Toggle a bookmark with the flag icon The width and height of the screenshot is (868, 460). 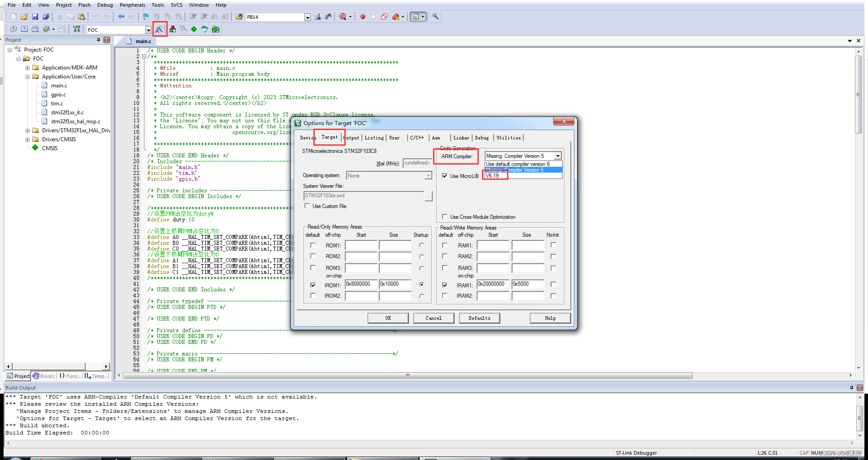(146, 17)
